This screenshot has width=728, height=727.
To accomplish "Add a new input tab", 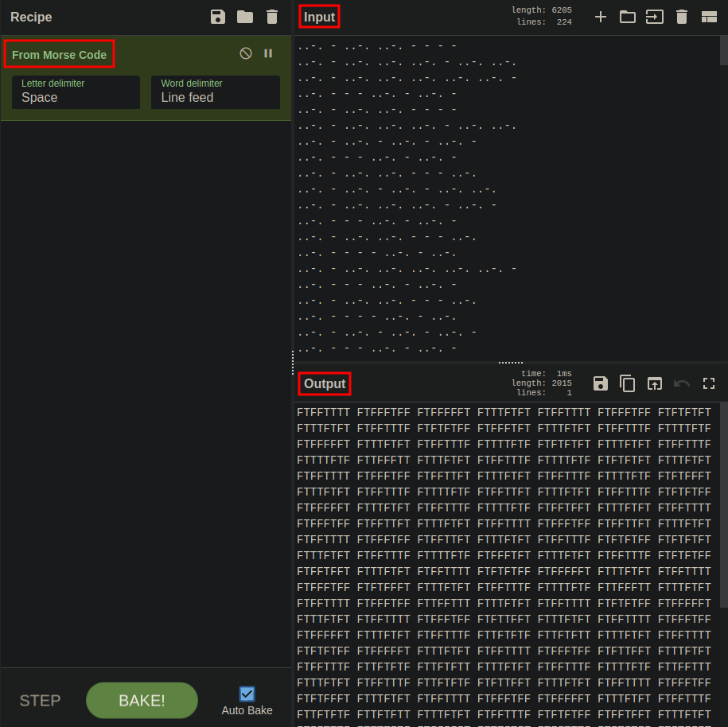I will click(601, 17).
